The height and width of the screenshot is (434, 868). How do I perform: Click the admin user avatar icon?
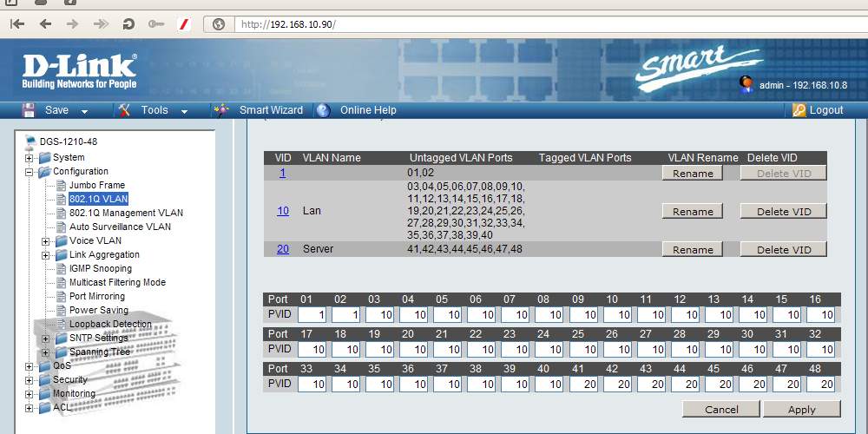coord(746,83)
